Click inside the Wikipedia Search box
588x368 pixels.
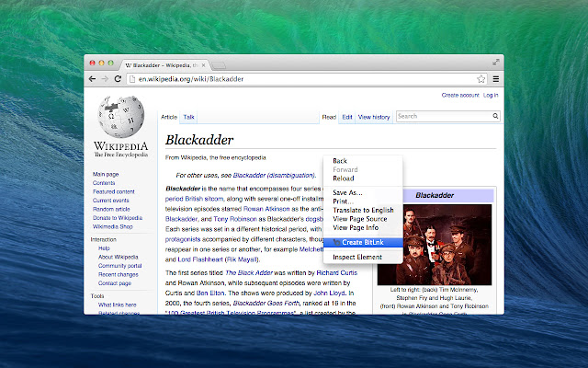(x=445, y=116)
